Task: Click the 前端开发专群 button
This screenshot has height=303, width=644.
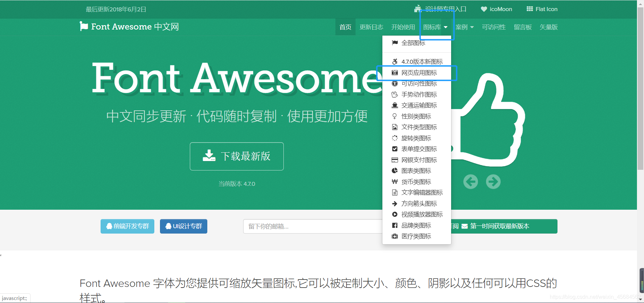Action: pos(127,226)
